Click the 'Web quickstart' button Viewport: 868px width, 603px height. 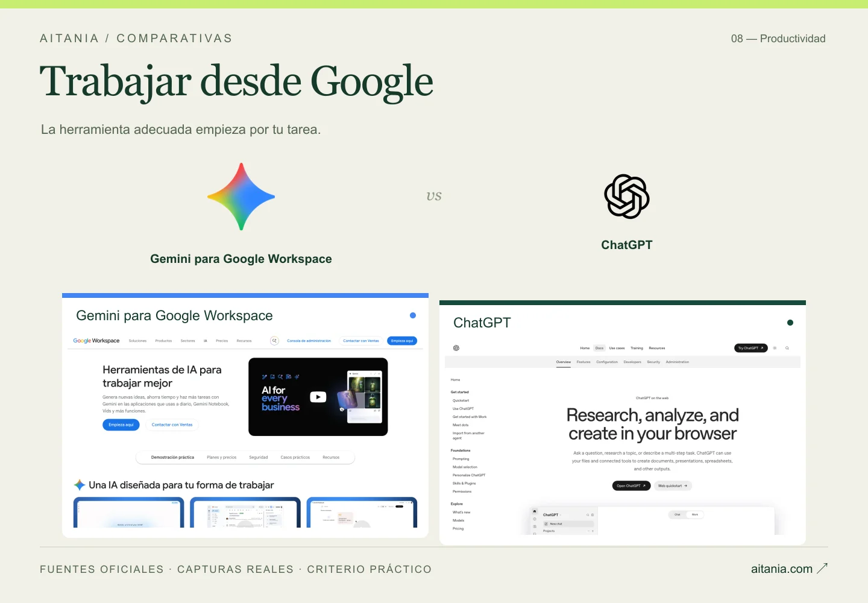(x=673, y=485)
